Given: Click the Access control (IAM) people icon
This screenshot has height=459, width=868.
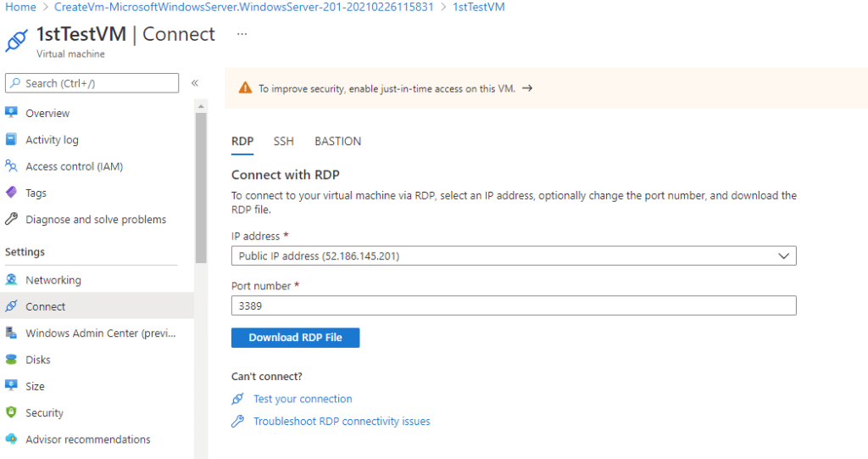Looking at the screenshot, I should pyautogui.click(x=11, y=165).
